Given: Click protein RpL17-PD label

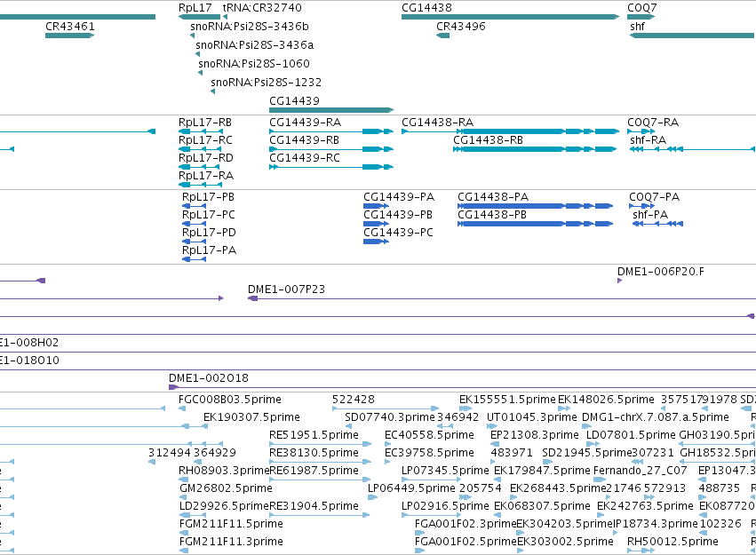Looking at the screenshot, I should (209, 233).
